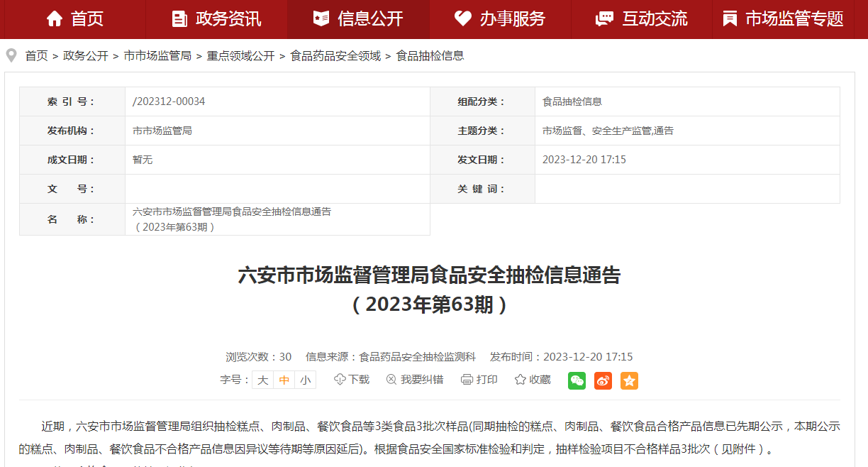Image resolution: width=868 pixels, height=467 pixels.
Task: Go to 食品抽检信息 in the breadcrumb
Action: tap(430, 55)
